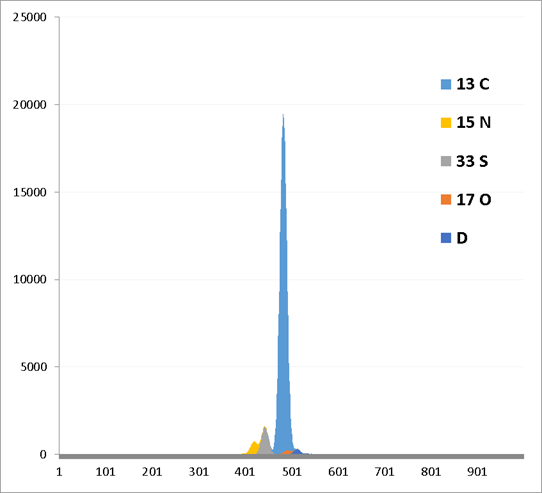
Task: Click the 20000 y-axis label
Action: coord(29,104)
